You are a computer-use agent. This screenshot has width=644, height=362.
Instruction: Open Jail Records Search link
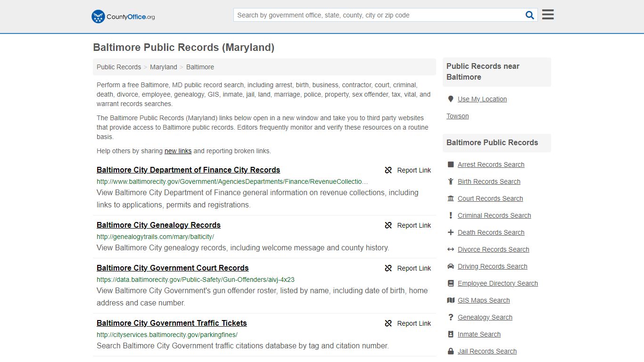[487, 351]
